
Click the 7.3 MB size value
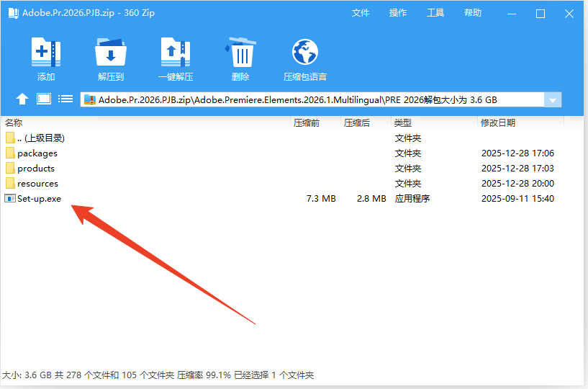[321, 199]
